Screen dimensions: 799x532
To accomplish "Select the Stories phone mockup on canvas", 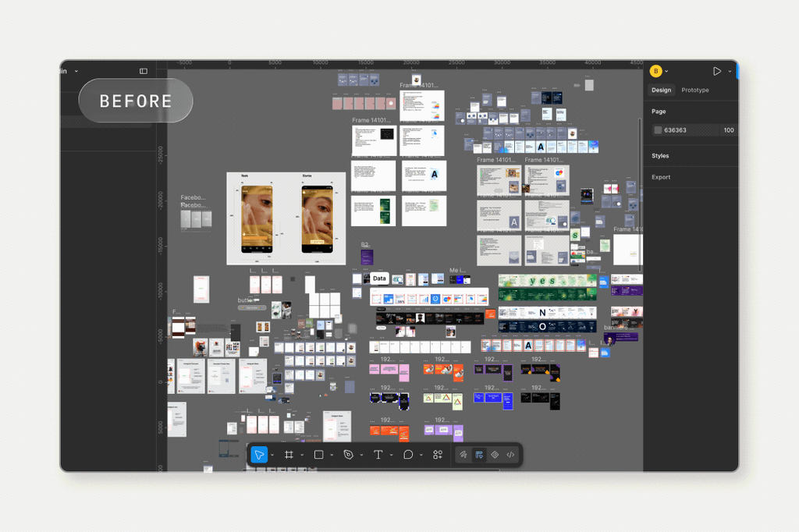I will (x=317, y=220).
